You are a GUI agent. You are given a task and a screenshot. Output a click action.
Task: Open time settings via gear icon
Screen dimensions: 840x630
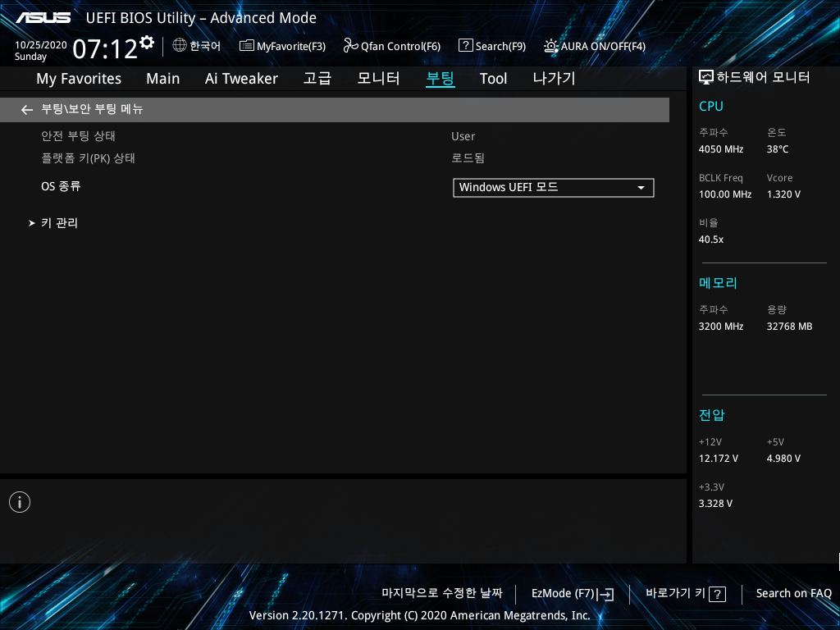click(x=147, y=42)
